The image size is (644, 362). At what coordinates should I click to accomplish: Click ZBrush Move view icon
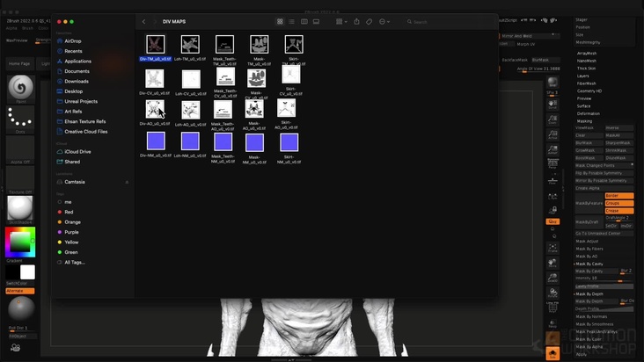point(553,263)
